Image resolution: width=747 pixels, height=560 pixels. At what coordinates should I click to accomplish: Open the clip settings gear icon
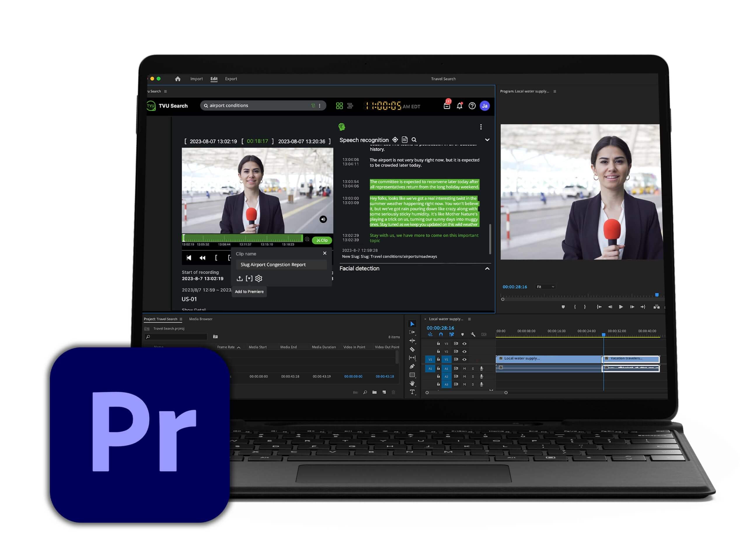tap(259, 279)
